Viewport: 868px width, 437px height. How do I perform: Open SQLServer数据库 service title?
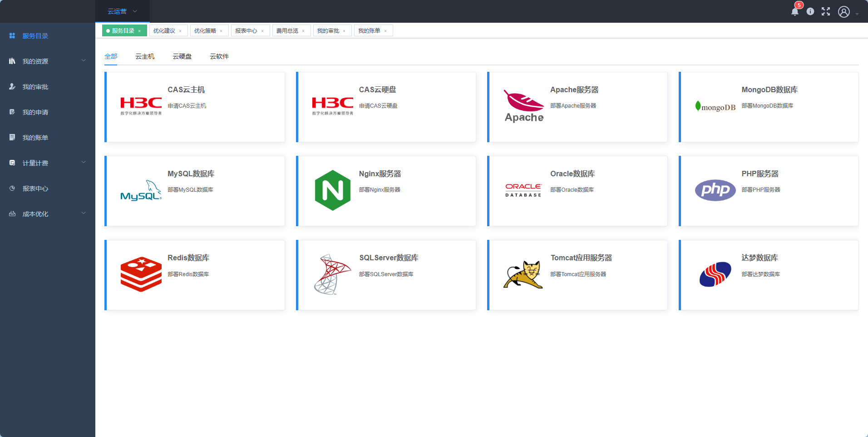tap(389, 258)
